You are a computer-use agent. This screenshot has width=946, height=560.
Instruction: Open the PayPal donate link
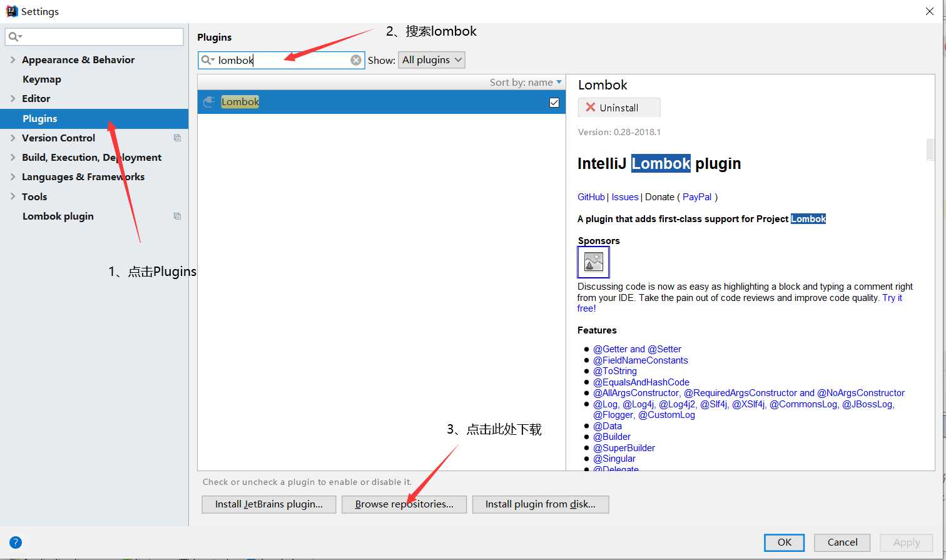pyautogui.click(x=697, y=197)
